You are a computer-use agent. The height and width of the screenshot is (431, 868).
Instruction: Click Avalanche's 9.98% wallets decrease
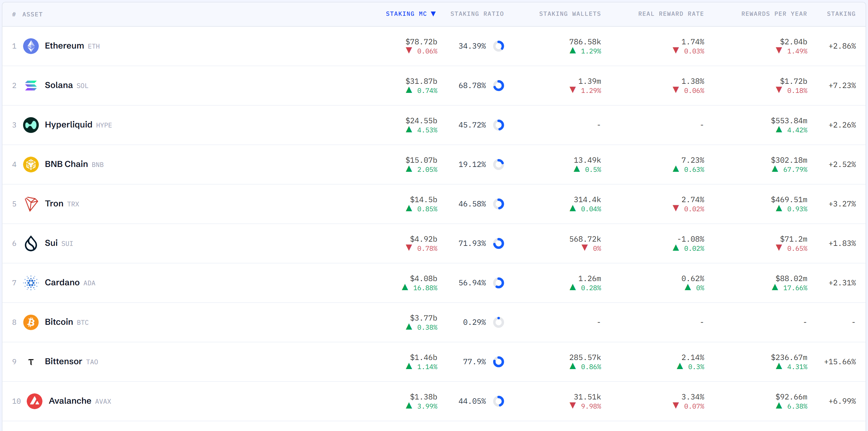coord(585,406)
